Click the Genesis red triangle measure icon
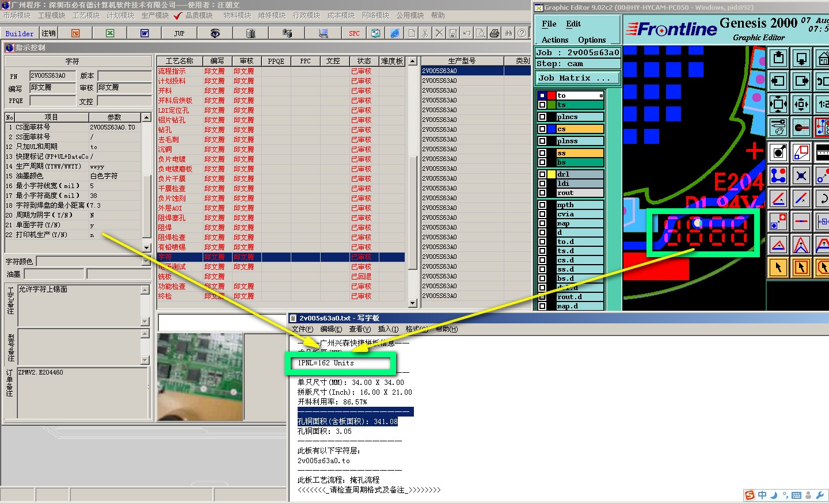Image resolution: width=829 pixels, height=504 pixels. 779,245
